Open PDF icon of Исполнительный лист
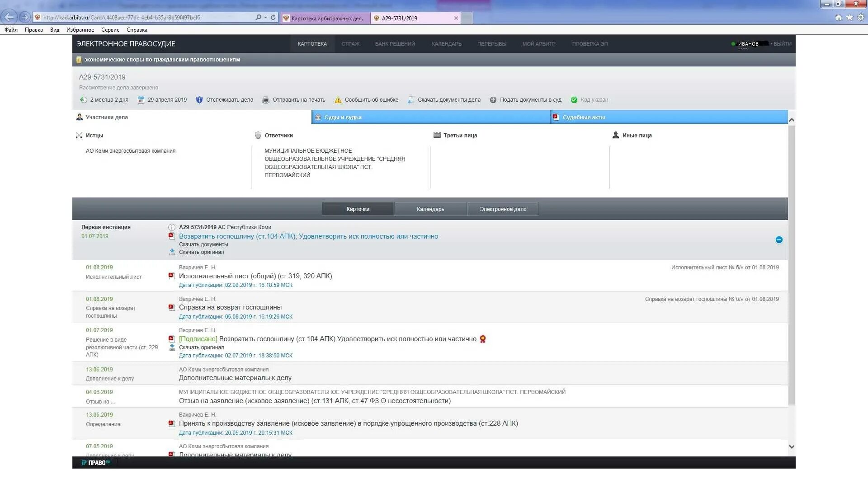 171,276
